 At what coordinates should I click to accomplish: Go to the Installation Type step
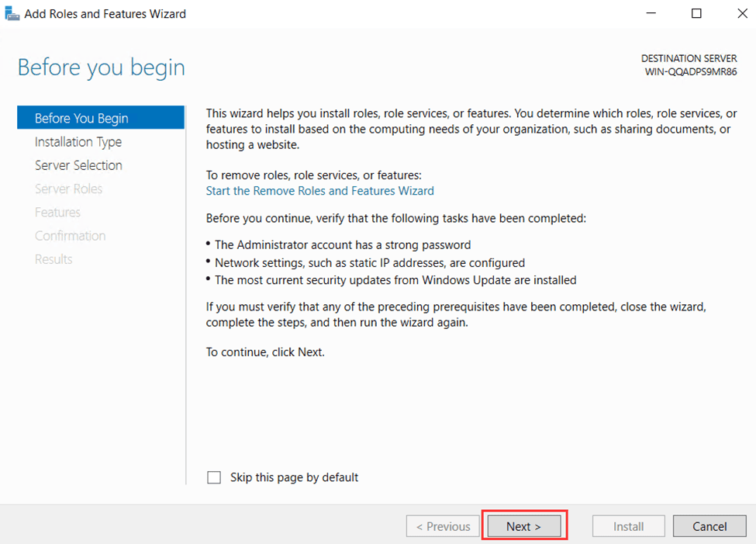[78, 142]
